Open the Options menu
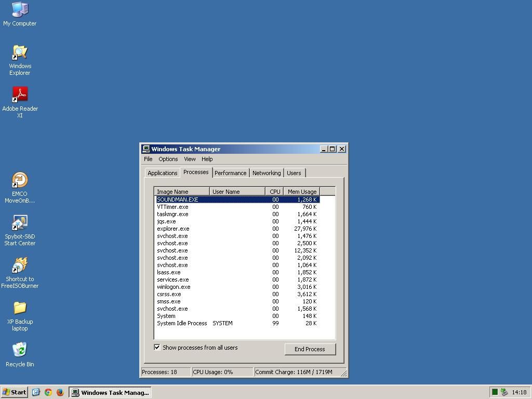Screen dimensions: 532x399 coord(168,159)
